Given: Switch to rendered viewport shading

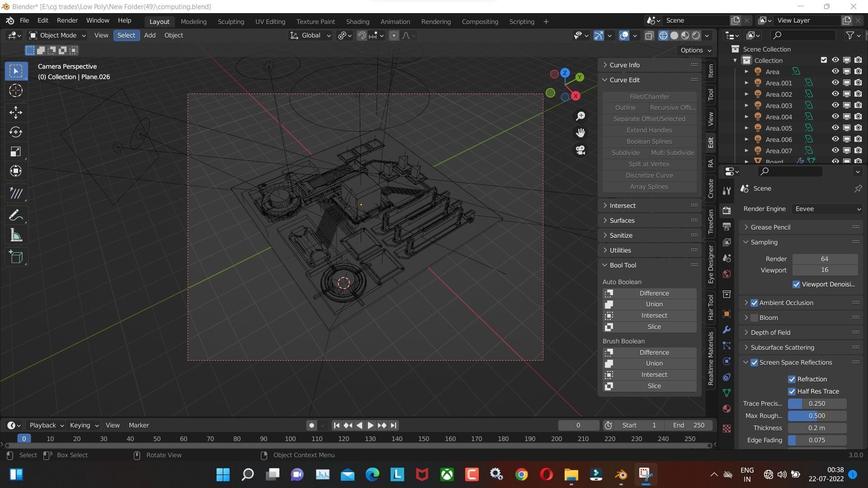Looking at the screenshot, I should [696, 35].
